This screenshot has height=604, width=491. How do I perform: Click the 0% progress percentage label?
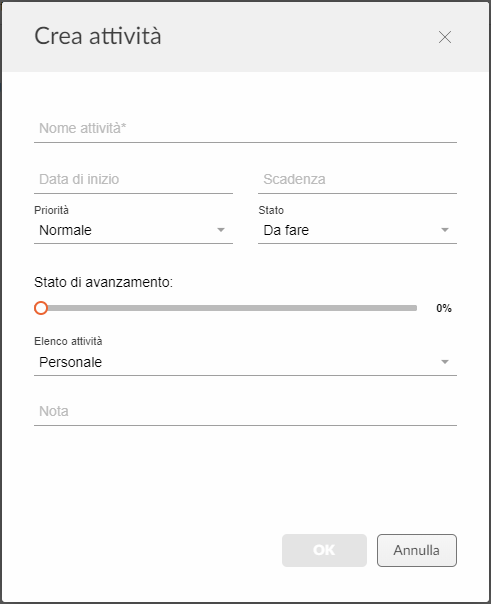tap(444, 308)
